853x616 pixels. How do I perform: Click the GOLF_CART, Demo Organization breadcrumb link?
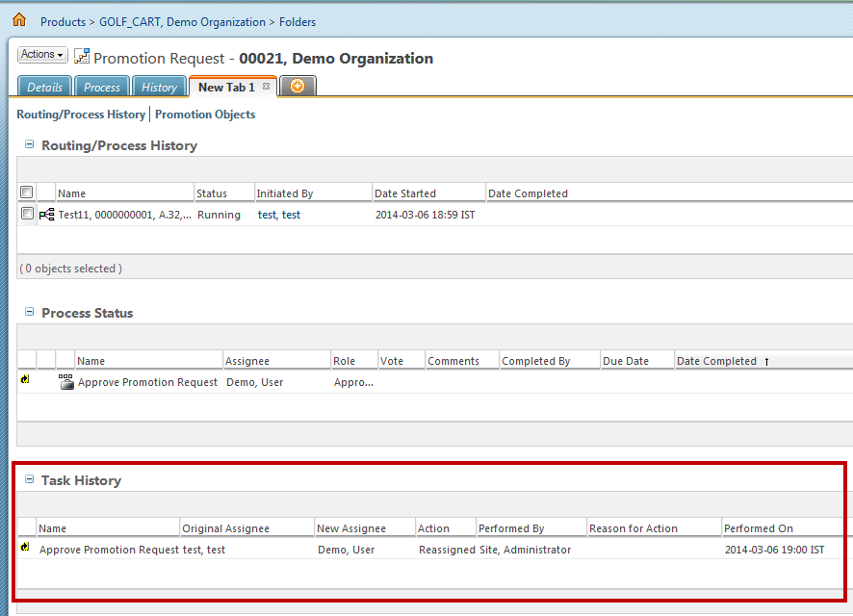[182, 21]
